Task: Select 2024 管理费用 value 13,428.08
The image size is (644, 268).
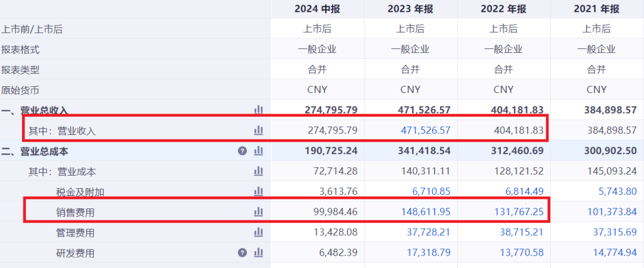Action: (x=335, y=232)
